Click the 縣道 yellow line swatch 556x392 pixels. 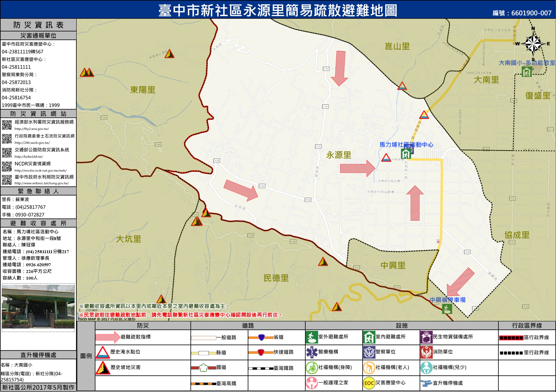[x=203, y=353]
